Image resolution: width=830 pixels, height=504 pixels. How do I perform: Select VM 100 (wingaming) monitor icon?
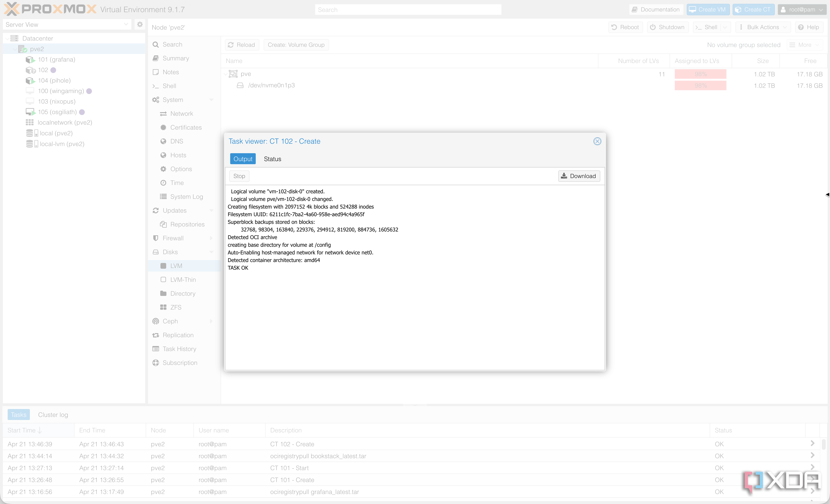tap(30, 91)
